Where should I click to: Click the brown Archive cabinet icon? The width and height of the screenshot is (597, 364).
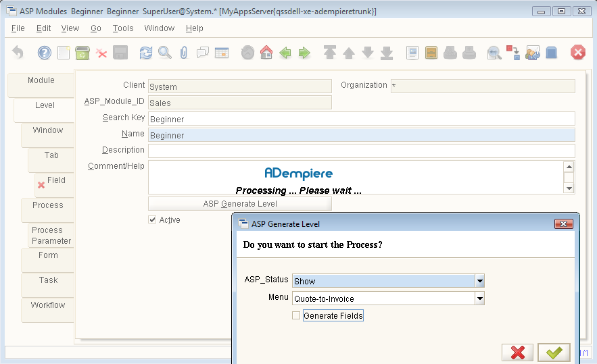click(431, 53)
